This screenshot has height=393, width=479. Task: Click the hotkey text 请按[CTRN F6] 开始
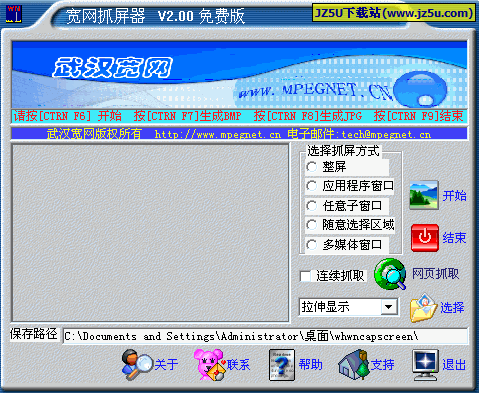(68, 116)
